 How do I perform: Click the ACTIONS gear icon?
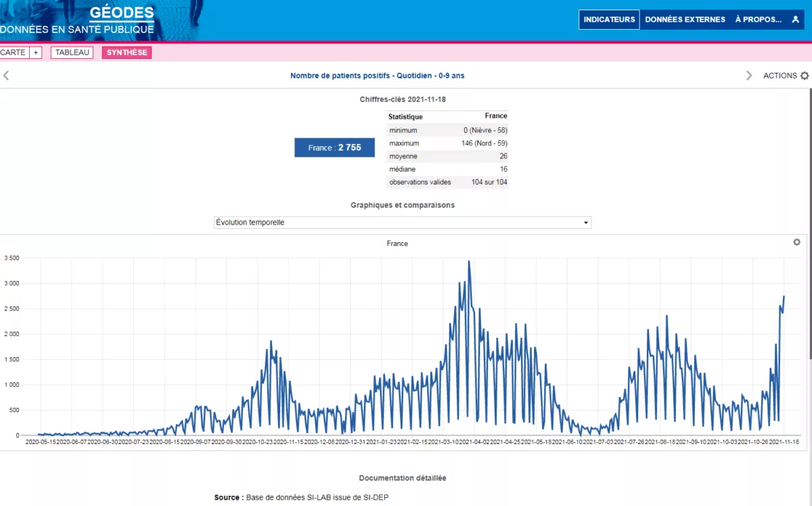coord(805,76)
